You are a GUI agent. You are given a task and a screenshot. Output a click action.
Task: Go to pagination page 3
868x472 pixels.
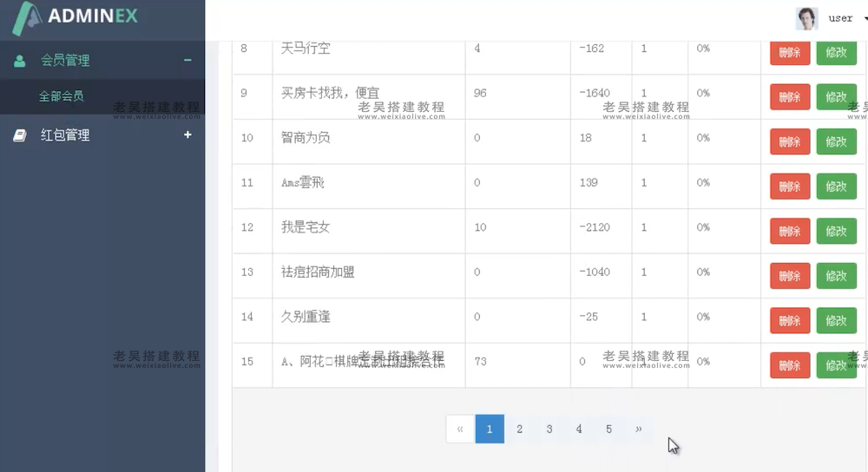[549, 429]
